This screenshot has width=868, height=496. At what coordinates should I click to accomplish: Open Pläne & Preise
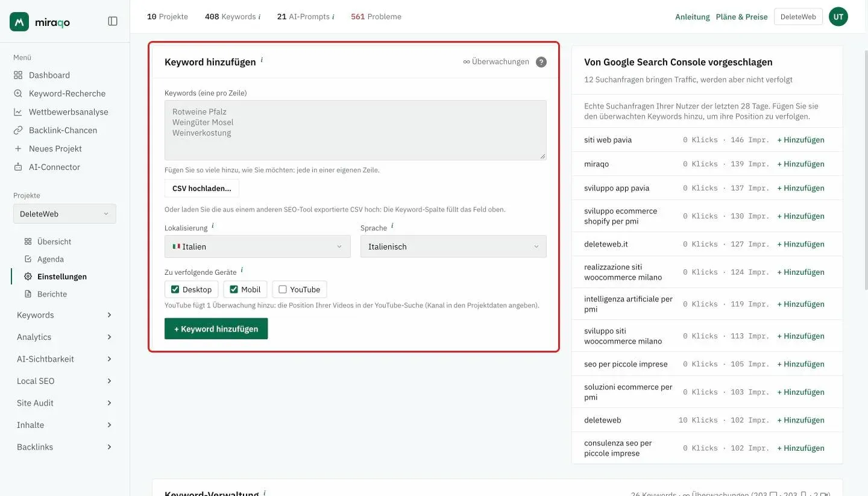pos(742,17)
